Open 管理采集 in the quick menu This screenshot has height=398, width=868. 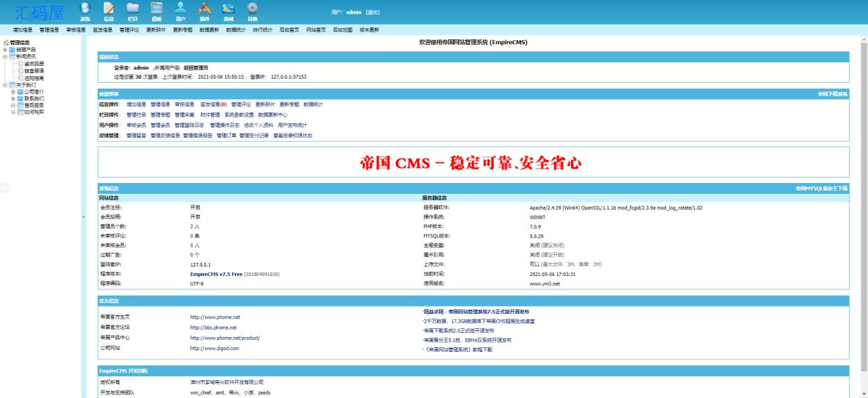pyautogui.click(x=184, y=115)
